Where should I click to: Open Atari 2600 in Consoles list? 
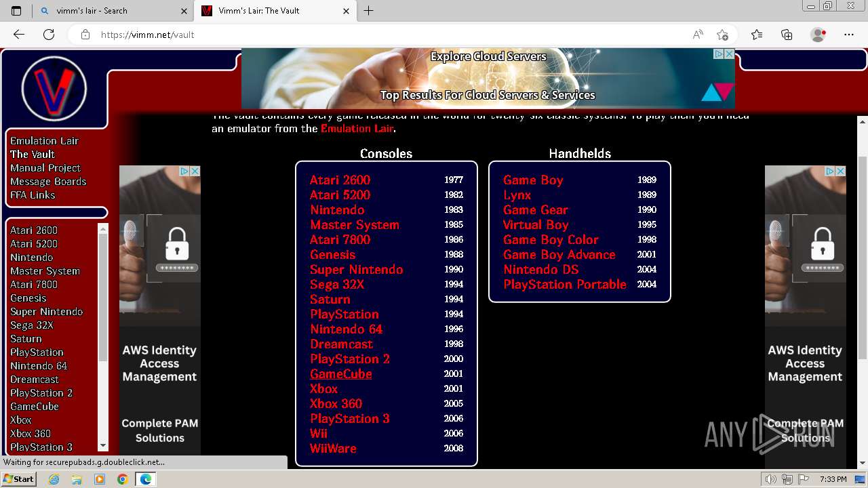pos(340,180)
